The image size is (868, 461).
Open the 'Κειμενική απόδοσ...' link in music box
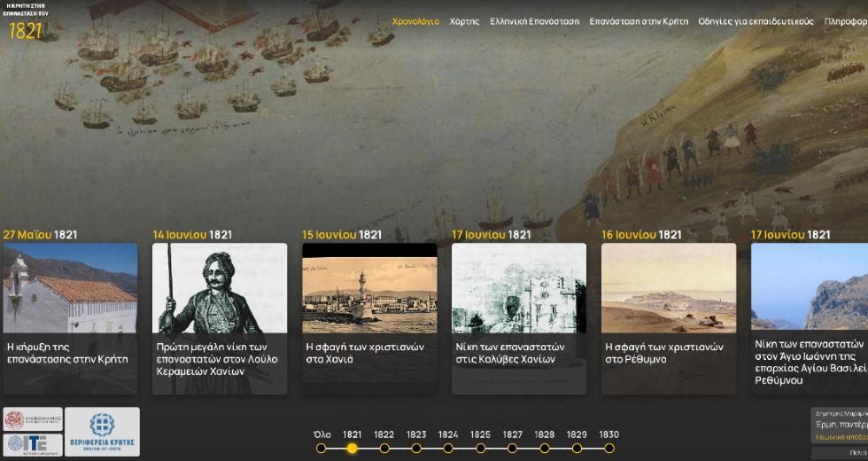(x=841, y=437)
